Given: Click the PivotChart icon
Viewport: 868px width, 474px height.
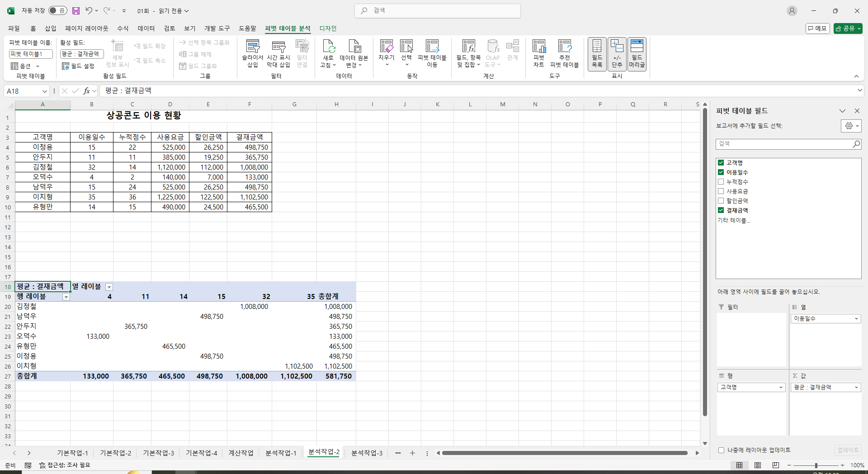Looking at the screenshot, I should tap(538, 47).
